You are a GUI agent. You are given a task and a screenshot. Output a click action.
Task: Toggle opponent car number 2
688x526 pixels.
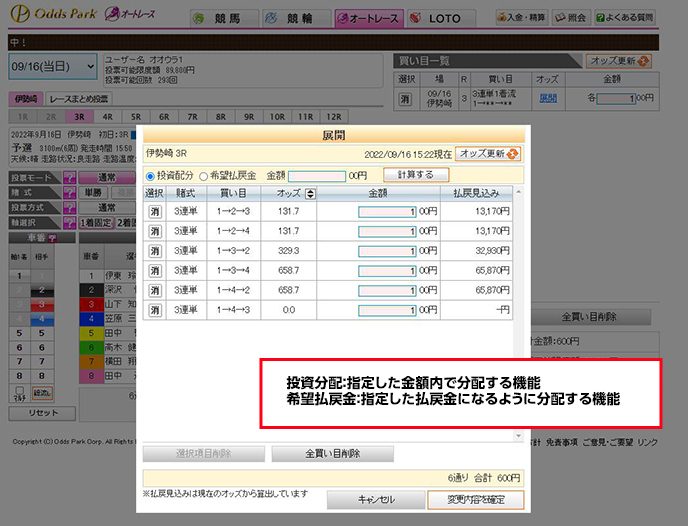click(42, 290)
